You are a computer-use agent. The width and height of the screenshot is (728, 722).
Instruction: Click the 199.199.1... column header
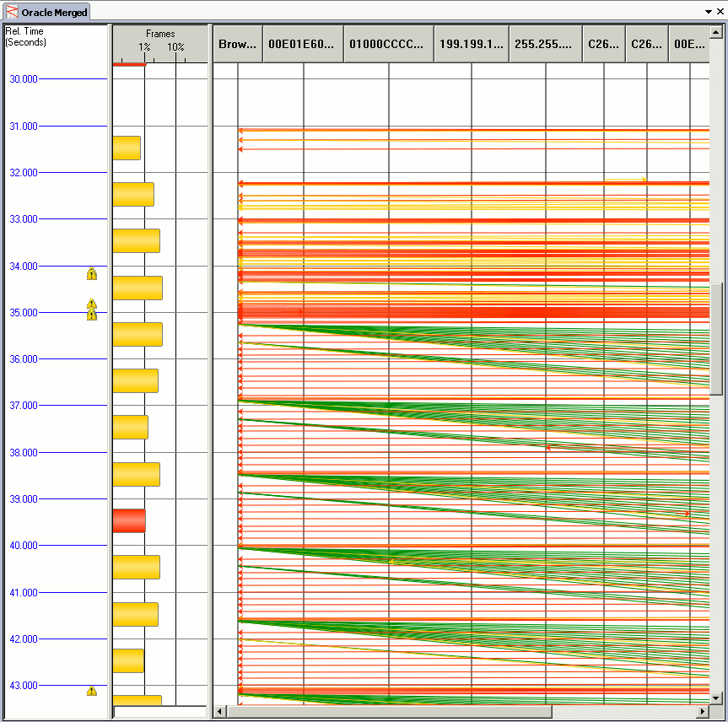pyautogui.click(x=472, y=44)
